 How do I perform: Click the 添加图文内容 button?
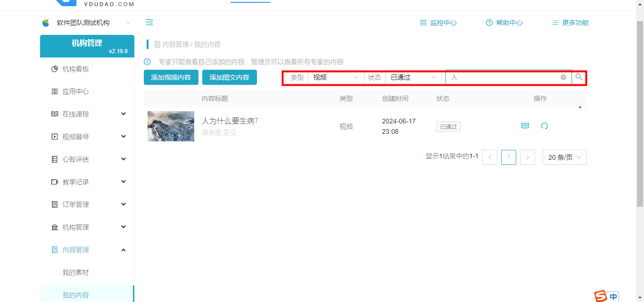pyautogui.click(x=230, y=77)
